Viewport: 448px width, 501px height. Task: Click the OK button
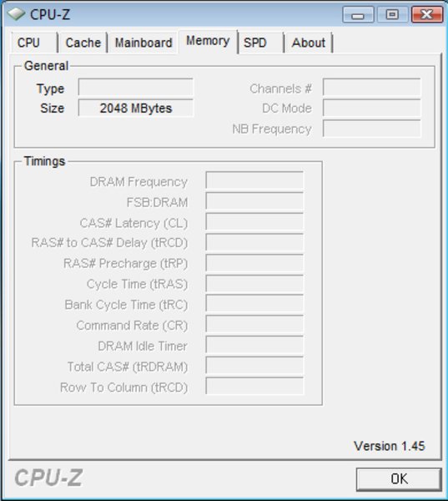tap(399, 479)
